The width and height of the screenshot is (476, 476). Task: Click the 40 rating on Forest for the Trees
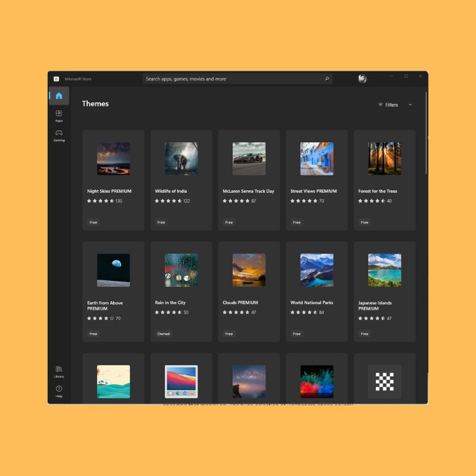click(x=389, y=201)
